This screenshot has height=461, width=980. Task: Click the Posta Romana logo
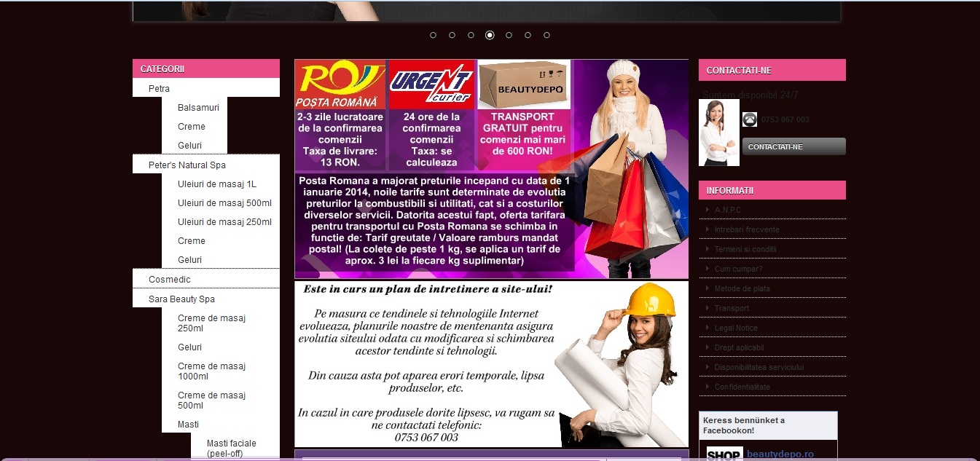click(x=340, y=85)
